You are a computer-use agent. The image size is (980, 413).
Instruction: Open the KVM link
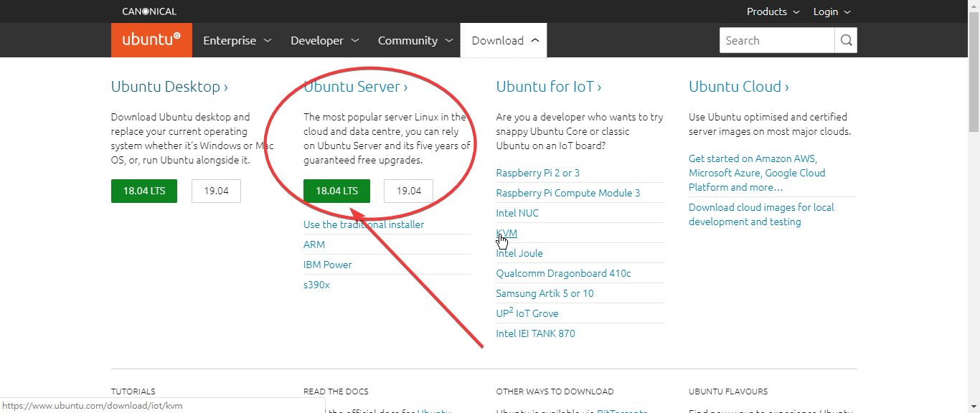(x=507, y=233)
